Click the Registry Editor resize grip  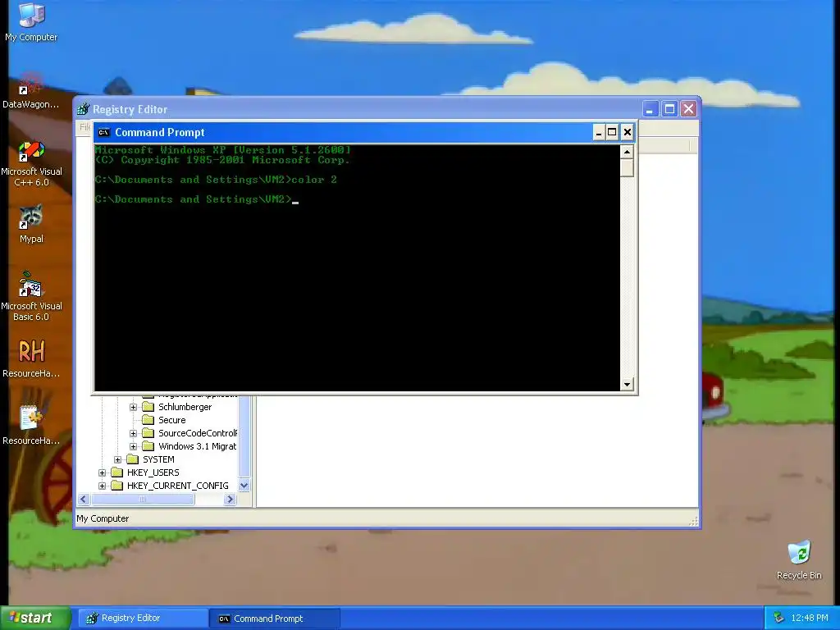pyautogui.click(x=693, y=521)
